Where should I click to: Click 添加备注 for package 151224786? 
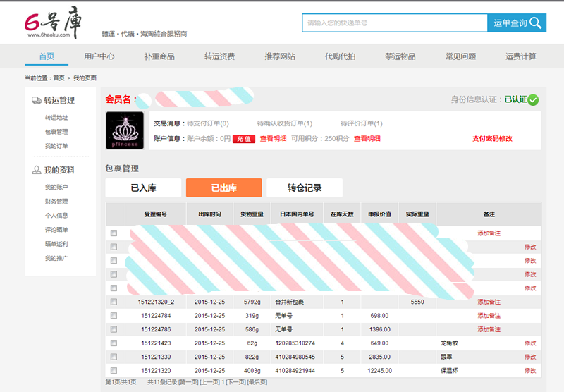489,329
